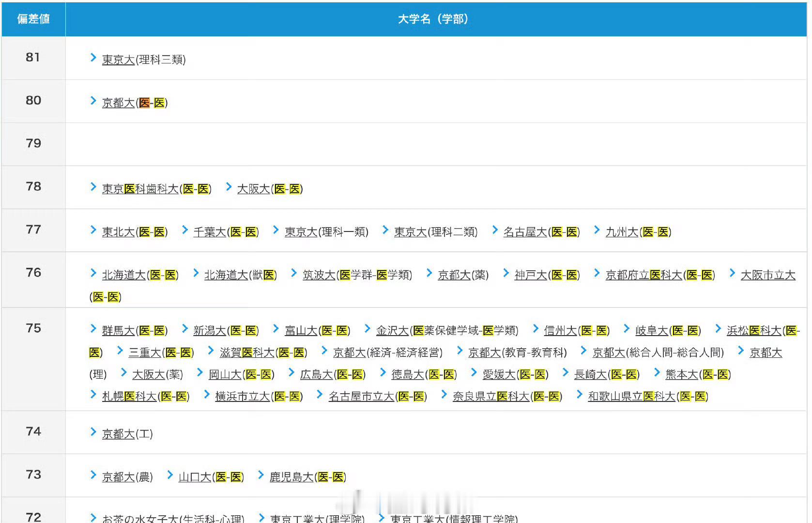Viewport: 812px width, 523px height.
Task: Click 大阪大(薬) link
Action: click(x=157, y=374)
